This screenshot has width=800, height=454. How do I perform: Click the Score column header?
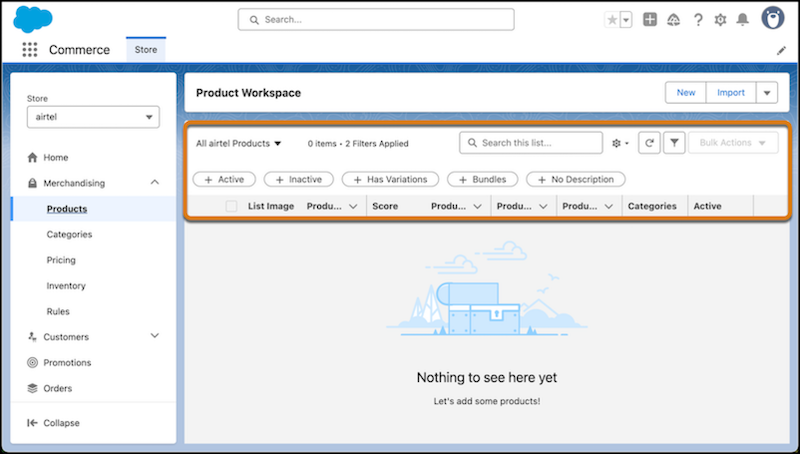pyautogui.click(x=385, y=206)
